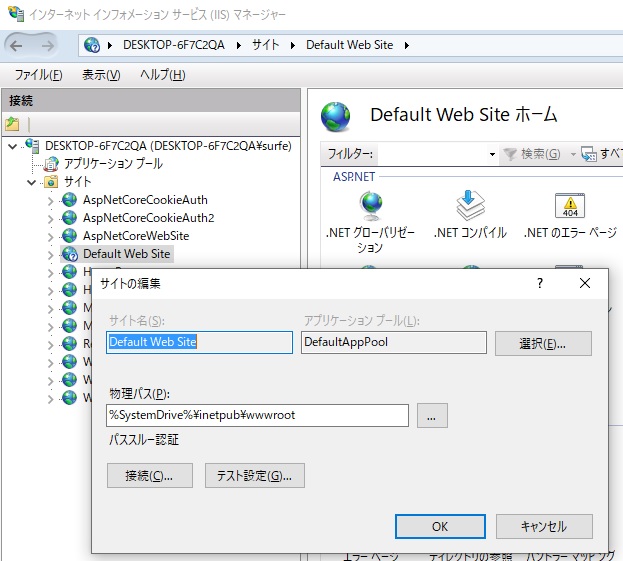Click the アプリケーション プール tree icon

[51, 164]
